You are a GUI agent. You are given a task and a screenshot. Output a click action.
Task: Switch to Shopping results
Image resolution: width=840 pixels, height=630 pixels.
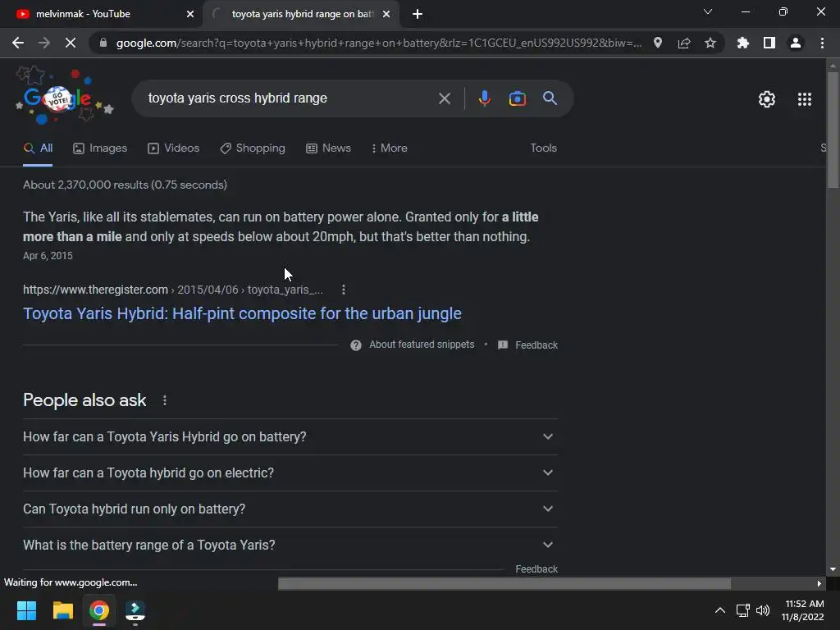[253, 148]
